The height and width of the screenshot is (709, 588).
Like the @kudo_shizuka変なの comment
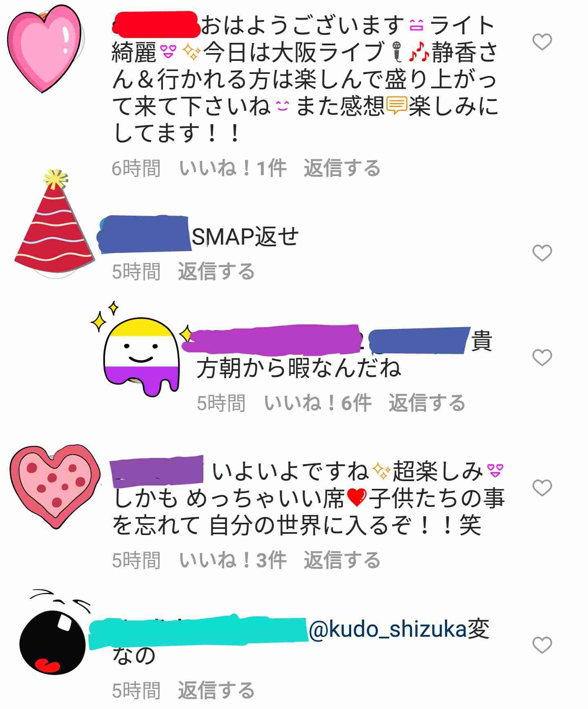point(542,645)
